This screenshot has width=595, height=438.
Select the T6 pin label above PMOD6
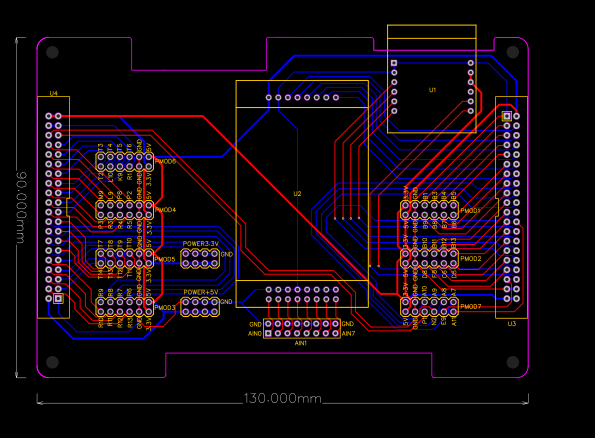[129, 147]
